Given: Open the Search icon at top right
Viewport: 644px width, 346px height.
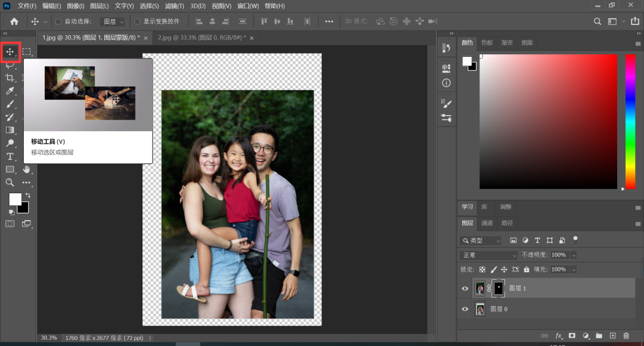Looking at the screenshot, I should pyautogui.click(x=597, y=21).
